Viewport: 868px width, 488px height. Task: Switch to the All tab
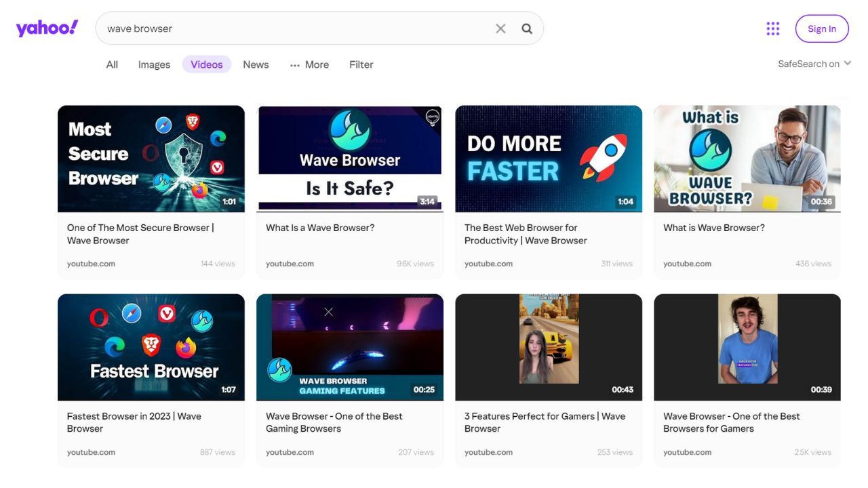[112, 64]
